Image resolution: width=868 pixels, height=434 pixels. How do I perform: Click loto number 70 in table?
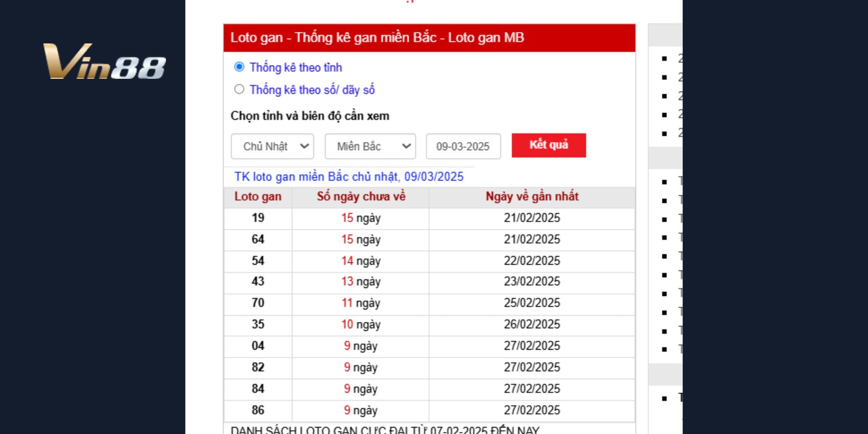click(x=258, y=303)
